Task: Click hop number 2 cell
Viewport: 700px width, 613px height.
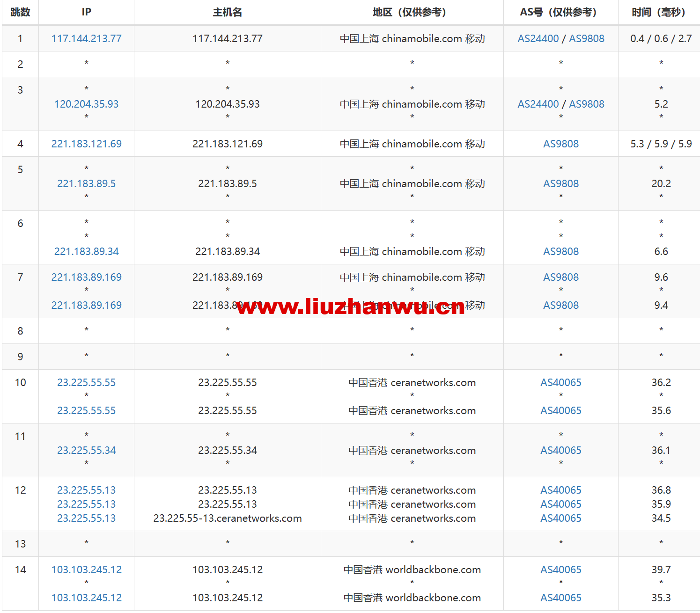Action: [x=20, y=64]
